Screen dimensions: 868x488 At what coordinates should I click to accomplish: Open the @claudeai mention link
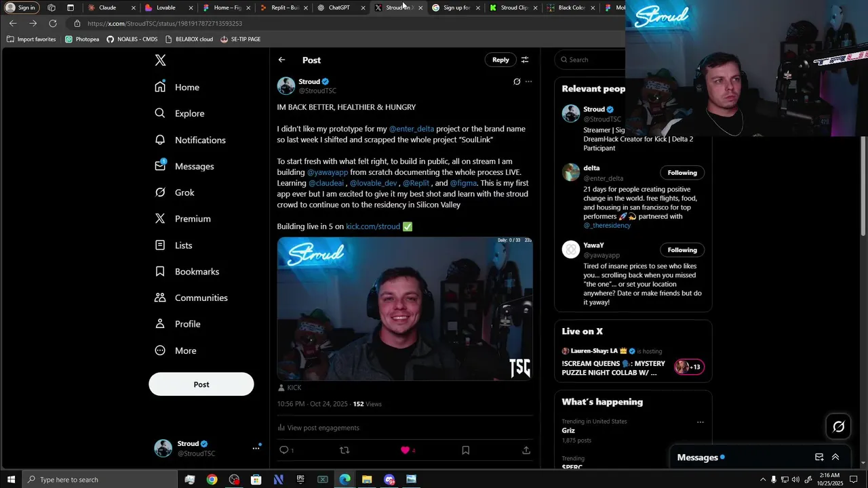pos(327,183)
